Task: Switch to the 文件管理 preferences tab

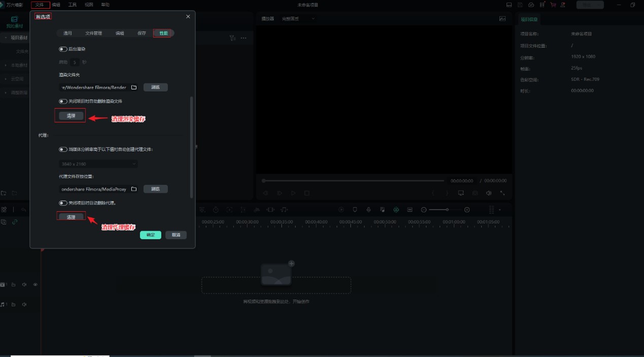Action: pyautogui.click(x=93, y=33)
